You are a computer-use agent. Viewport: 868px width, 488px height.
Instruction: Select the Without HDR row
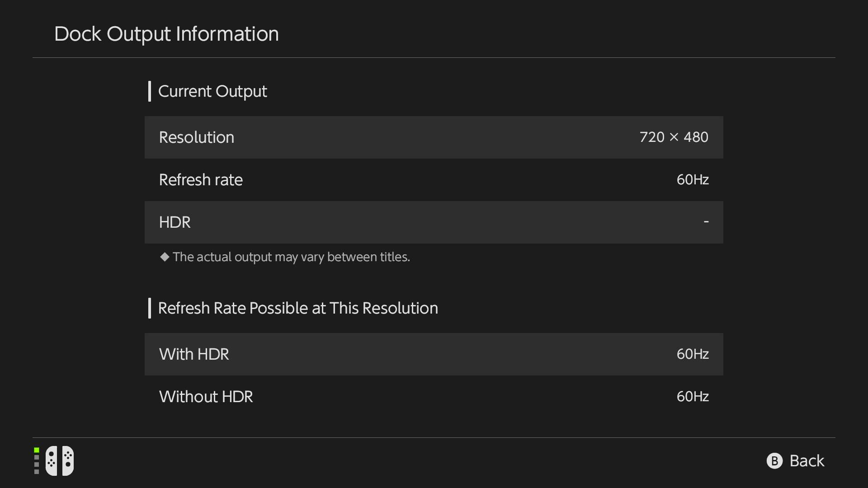point(434,397)
